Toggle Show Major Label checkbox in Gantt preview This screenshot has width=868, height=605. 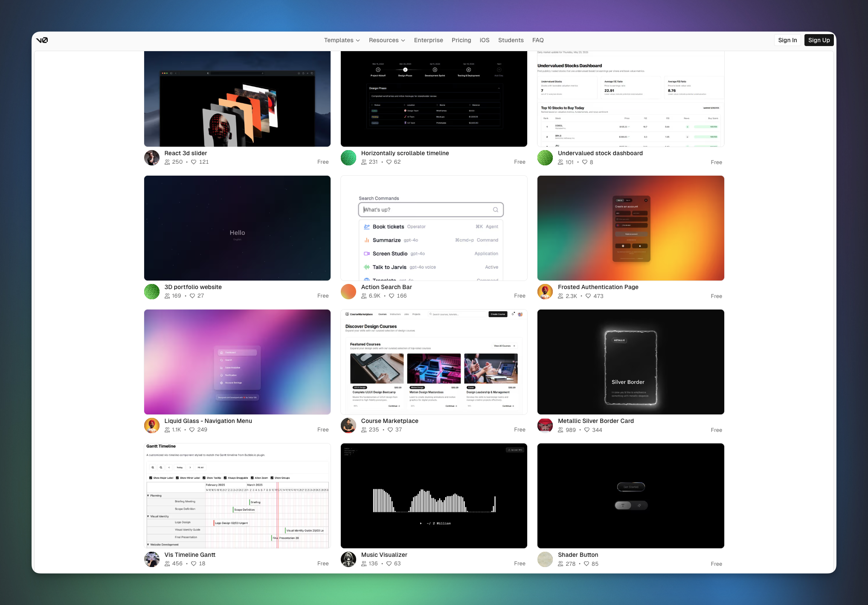[151, 478]
